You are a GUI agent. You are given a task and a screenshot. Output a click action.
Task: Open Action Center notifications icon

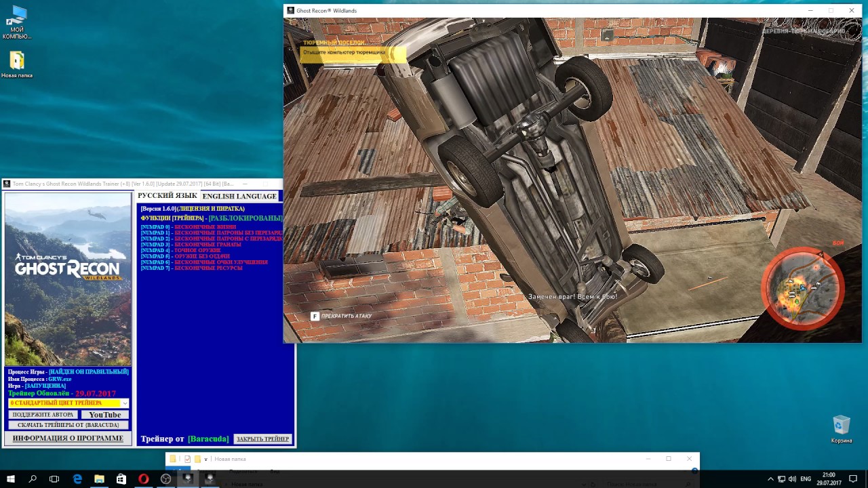click(x=854, y=479)
